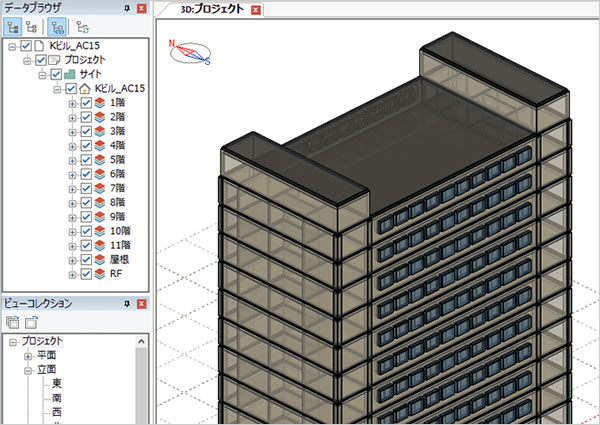Screen dimensions: 600x425
Task: Select the 4階 story label
Action: pos(117,145)
